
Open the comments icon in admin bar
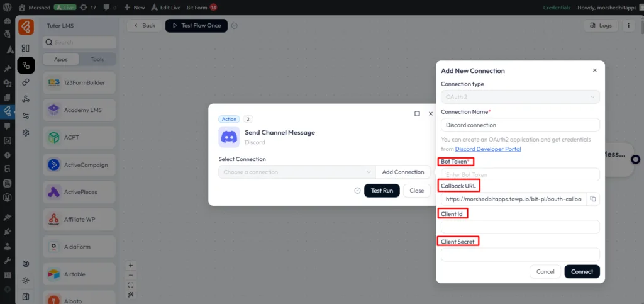point(110,8)
